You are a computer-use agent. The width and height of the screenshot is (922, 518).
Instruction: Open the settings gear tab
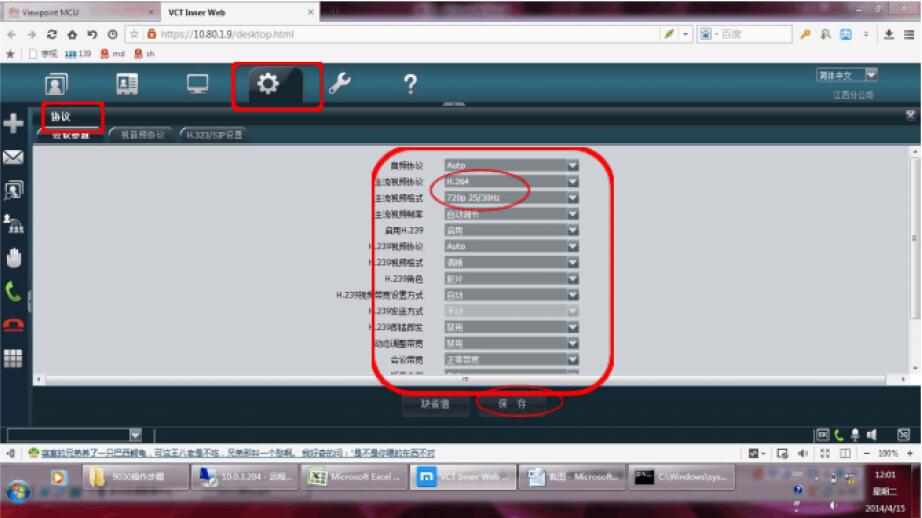268,85
